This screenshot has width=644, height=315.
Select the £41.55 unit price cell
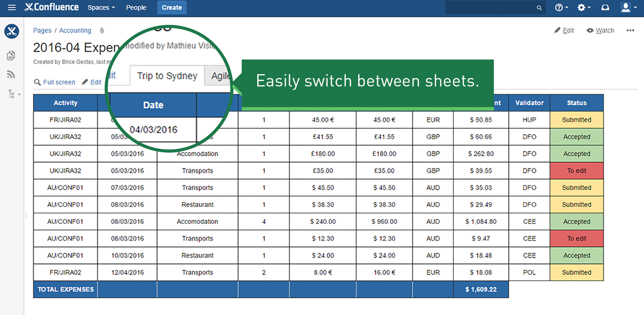323,137
